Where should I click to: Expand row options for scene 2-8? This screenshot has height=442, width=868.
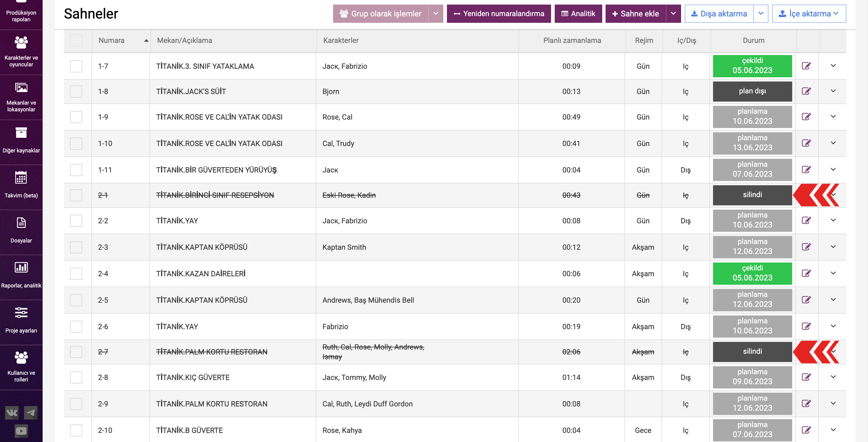click(833, 378)
